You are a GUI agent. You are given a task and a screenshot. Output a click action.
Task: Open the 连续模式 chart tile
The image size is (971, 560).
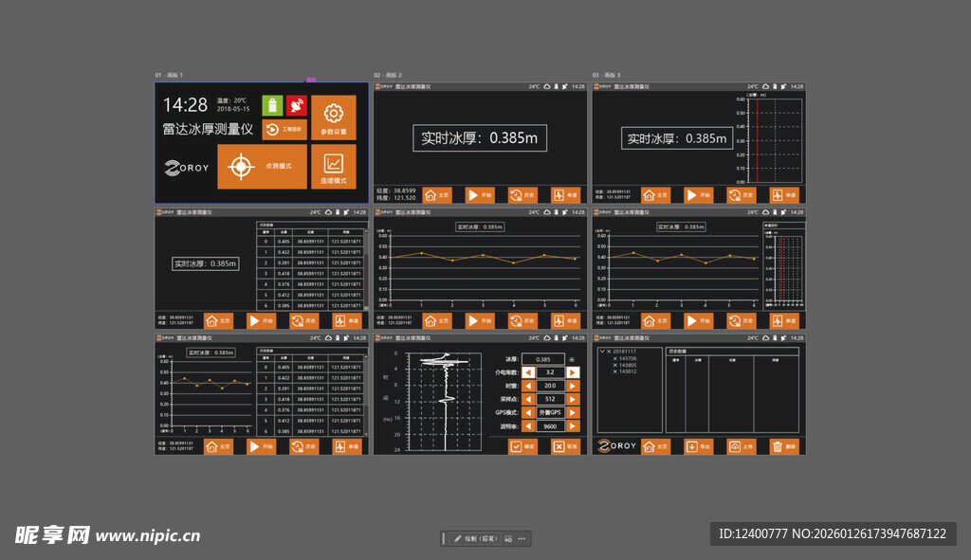[x=333, y=167]
